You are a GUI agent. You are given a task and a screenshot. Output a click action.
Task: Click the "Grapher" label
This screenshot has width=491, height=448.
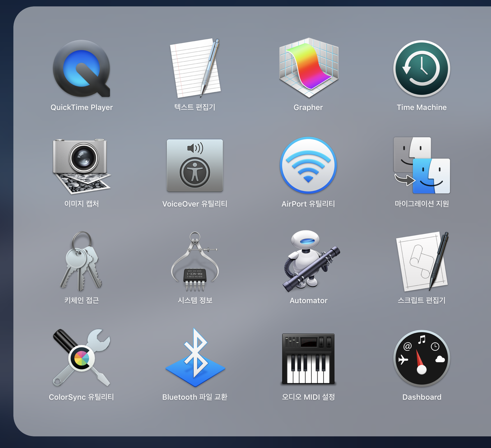click(308, 107)
